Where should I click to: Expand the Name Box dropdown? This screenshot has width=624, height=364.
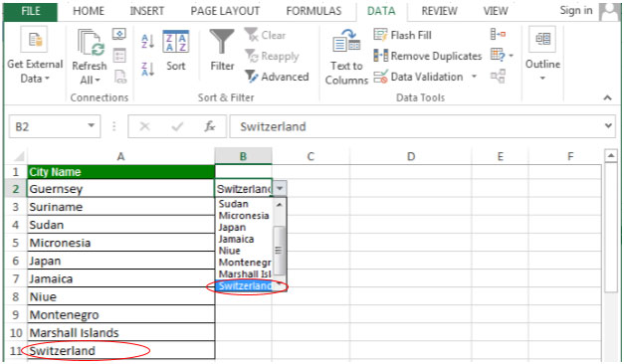click(x=92, y=126)
